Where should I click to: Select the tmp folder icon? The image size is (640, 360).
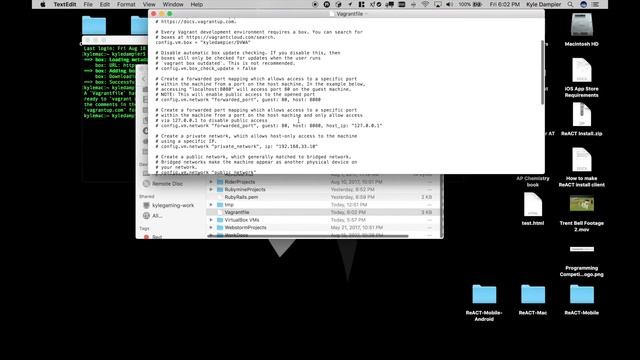(220, 204)
